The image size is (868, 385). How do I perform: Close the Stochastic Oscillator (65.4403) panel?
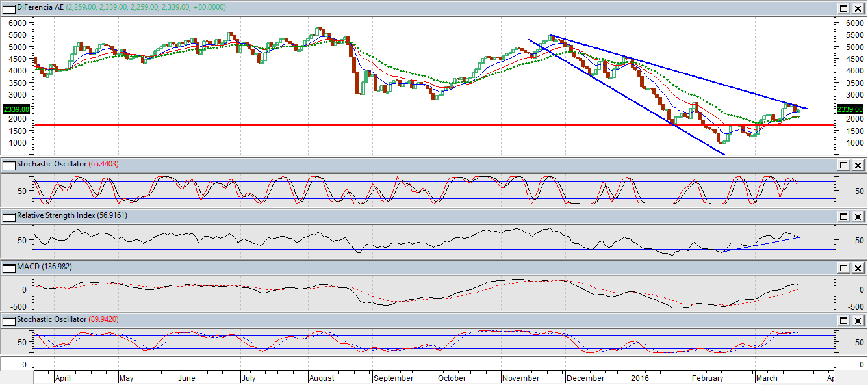coord(858,165)
